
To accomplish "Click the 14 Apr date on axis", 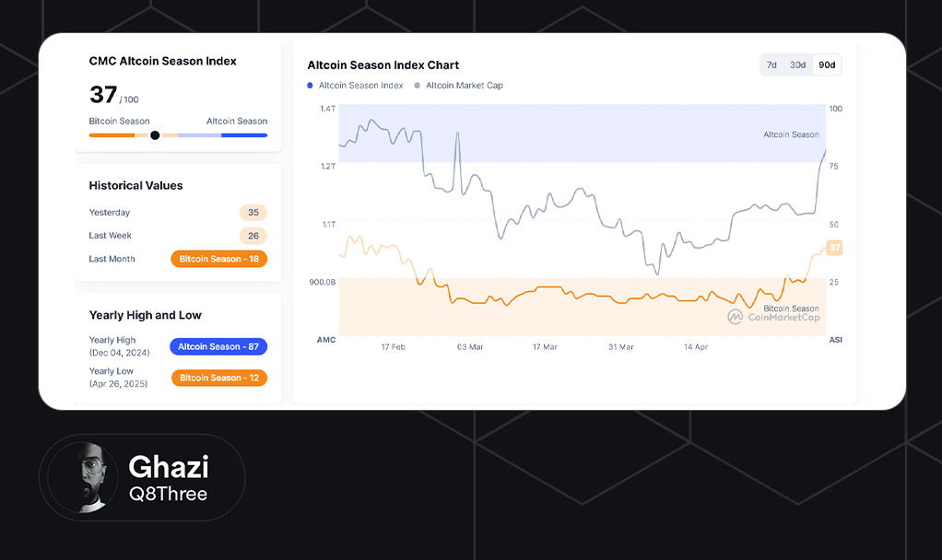I will (x=696, y=347).
